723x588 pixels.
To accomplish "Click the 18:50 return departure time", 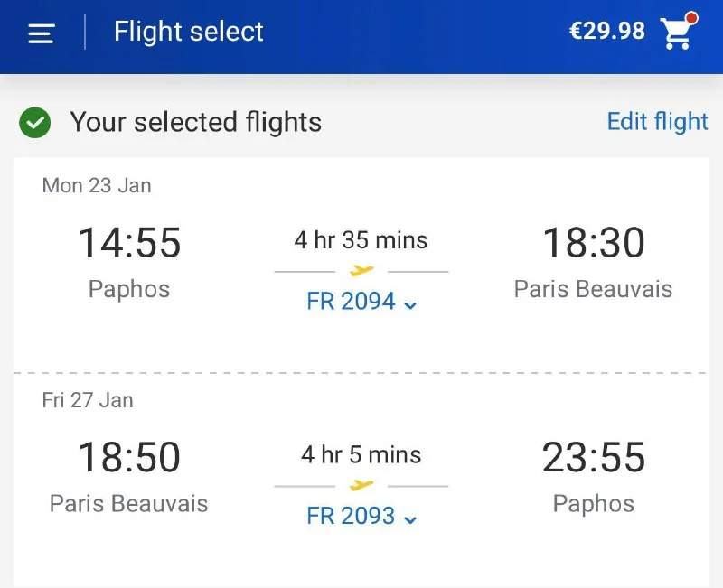I will coord(129,457).
